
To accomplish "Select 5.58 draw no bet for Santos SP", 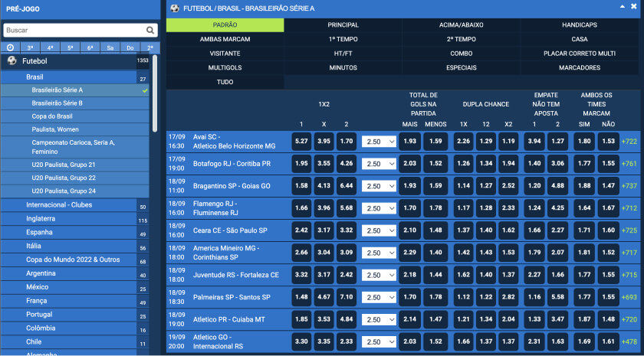I will click(558, 297).
